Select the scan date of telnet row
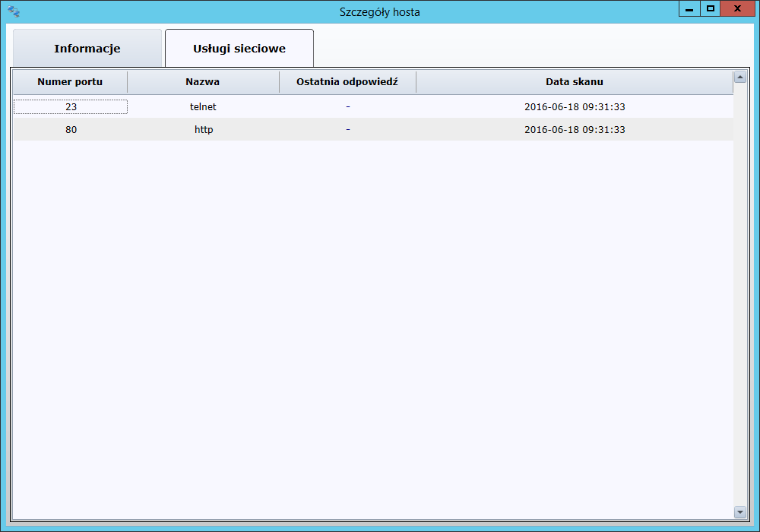 pos(575,107)
